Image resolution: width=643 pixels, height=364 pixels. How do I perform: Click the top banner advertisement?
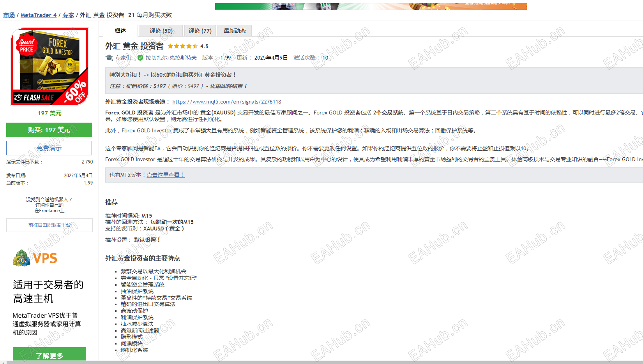click(371, 6)
